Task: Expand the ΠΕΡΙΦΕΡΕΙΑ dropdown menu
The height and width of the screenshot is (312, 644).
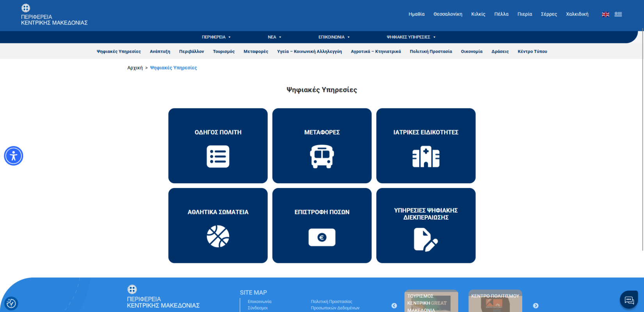Action: click(x=216, y=37)
